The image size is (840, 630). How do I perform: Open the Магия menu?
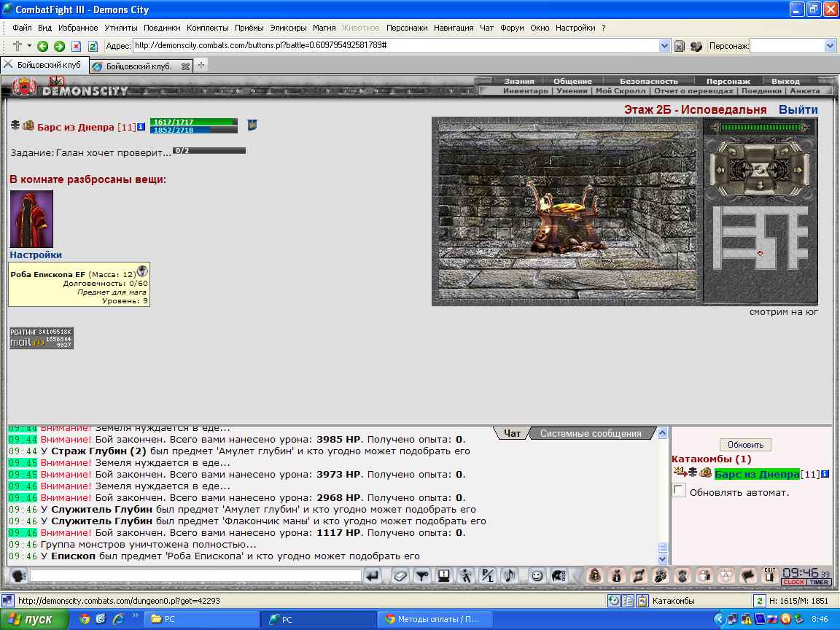[324, 28]
